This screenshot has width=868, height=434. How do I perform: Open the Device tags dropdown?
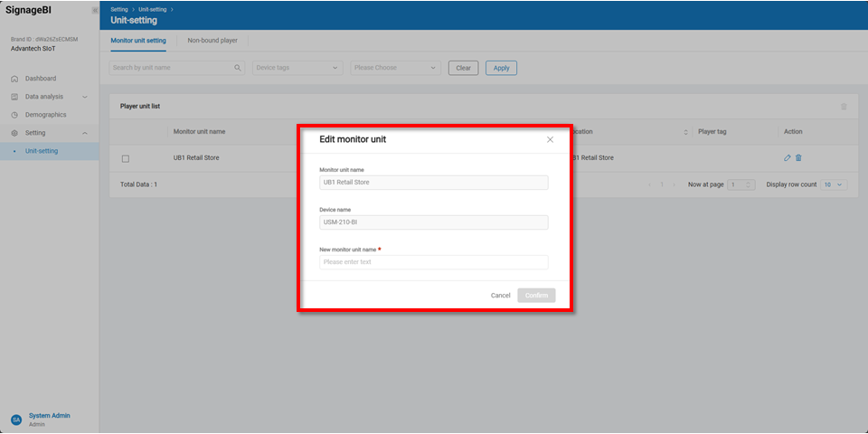coord(297,68)
